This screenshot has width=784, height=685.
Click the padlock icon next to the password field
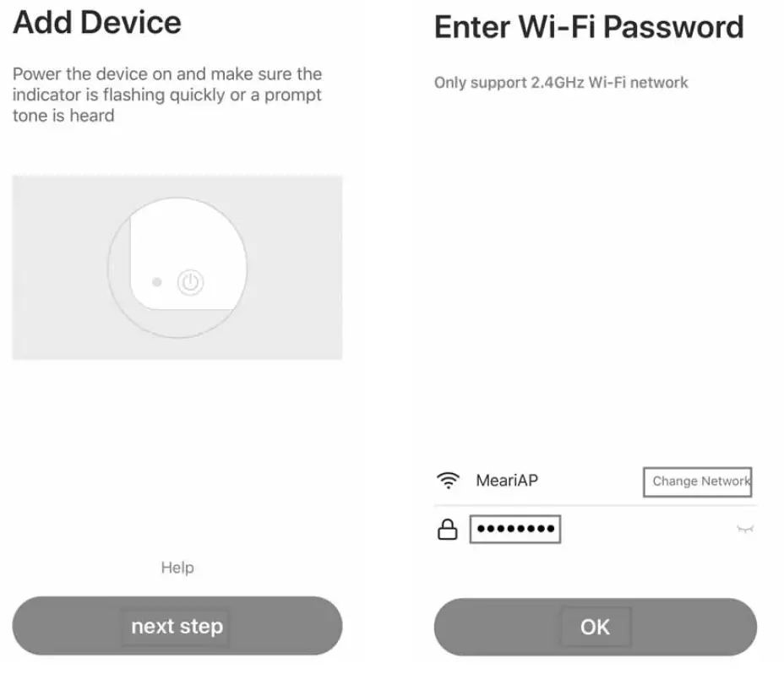(448, 528)
